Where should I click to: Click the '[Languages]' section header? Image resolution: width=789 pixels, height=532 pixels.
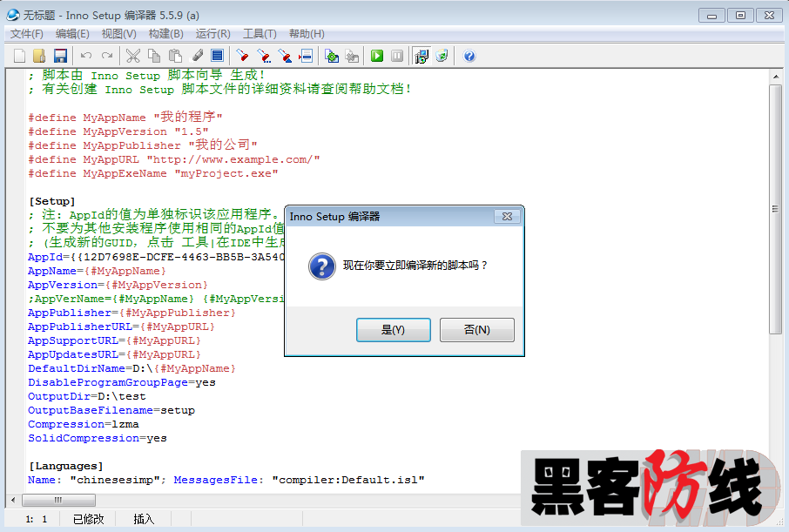click(66, 466)
